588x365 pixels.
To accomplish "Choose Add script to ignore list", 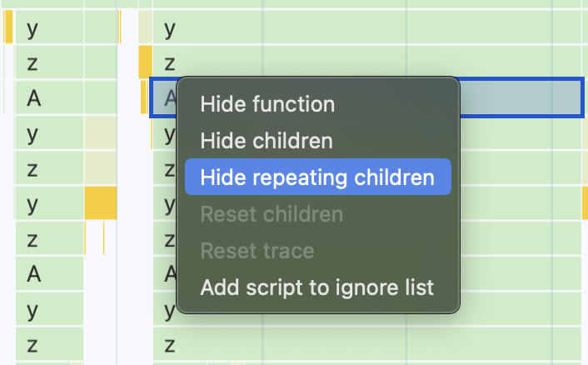I will click(x=317, y=288).
